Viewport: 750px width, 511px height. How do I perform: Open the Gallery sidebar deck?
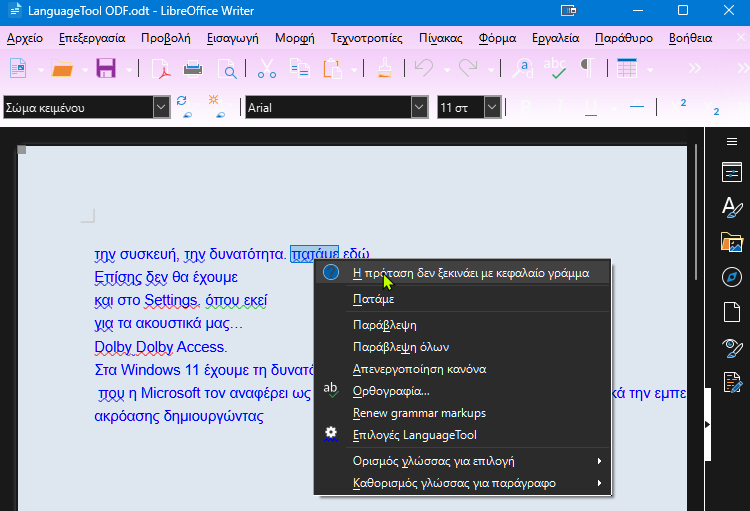click(731, 242)
